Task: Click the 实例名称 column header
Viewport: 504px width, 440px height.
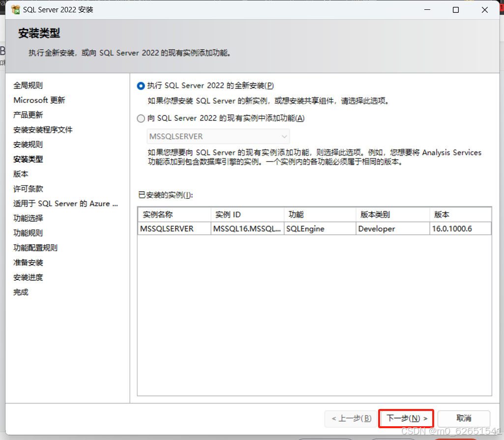Action: [174, 215]
